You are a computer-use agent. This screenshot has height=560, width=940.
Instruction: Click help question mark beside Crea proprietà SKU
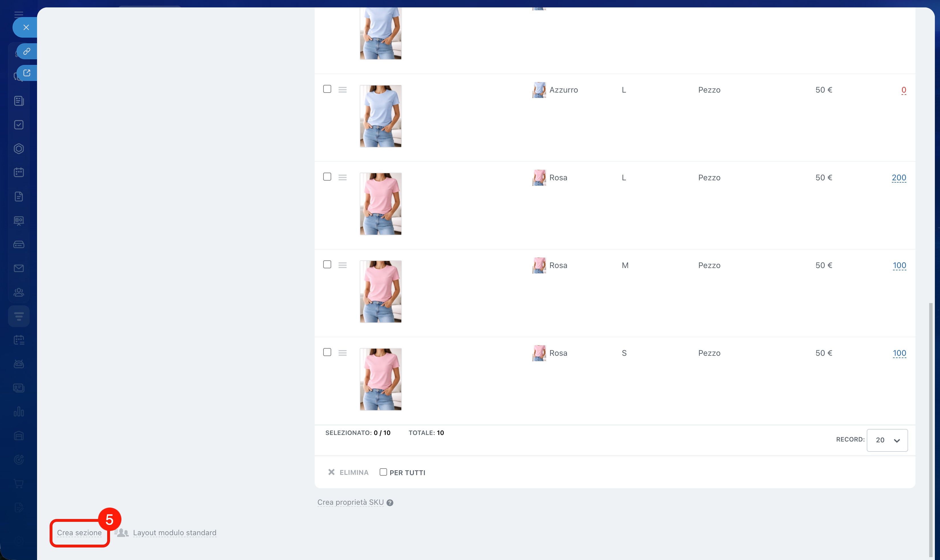coord(390,503)
